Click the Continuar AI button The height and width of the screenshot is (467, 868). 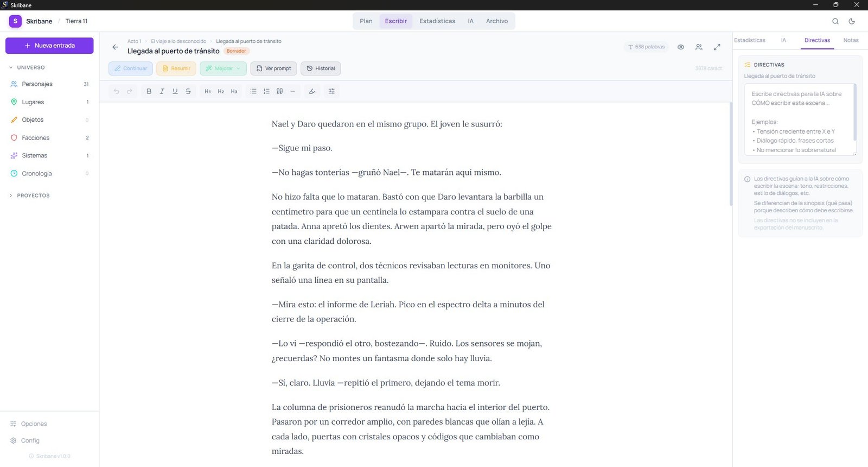coord(131,68)
